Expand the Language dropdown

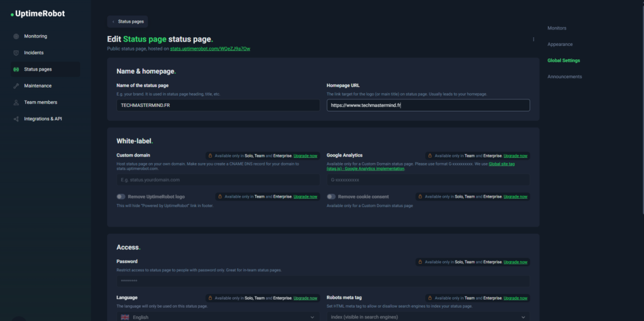(218, 317)
